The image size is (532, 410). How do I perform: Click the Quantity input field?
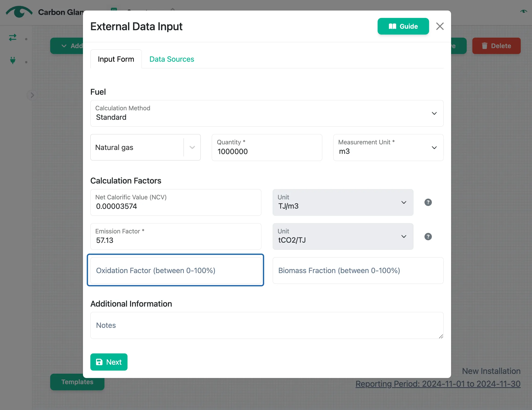tap(267, 148)
